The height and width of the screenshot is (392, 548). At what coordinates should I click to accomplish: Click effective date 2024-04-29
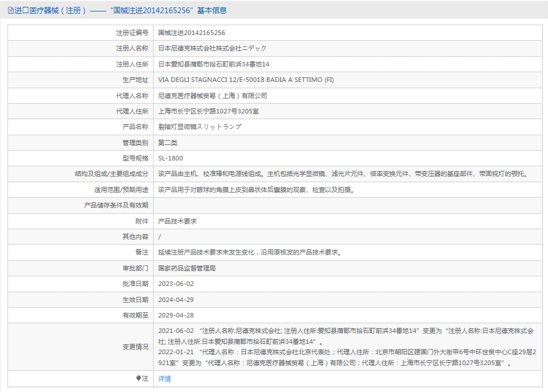176,300
